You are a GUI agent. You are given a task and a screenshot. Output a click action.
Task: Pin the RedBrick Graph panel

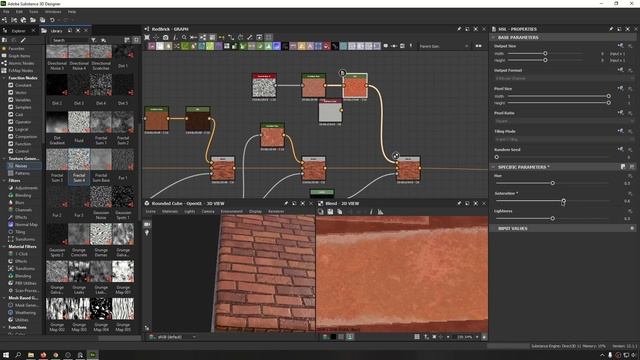(x=459, y=29)
